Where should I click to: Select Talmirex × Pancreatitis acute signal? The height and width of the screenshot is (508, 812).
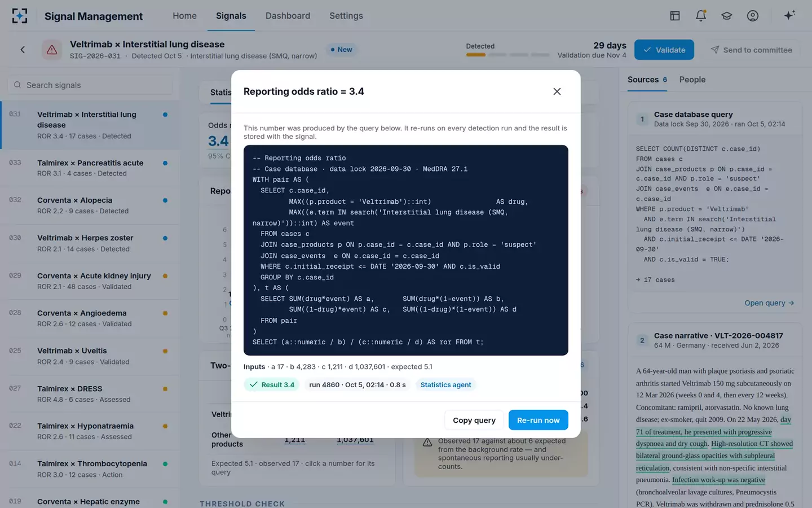click(90, 168)
